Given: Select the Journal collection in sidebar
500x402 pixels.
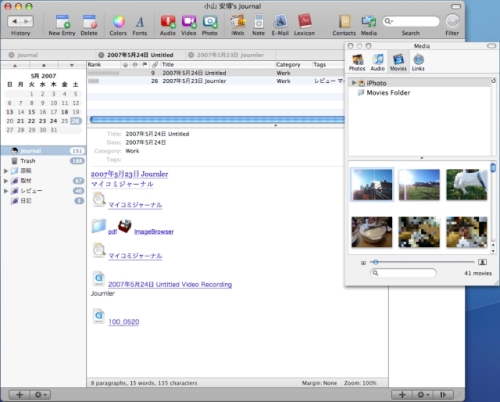Looking at the screenshot, I should click(43, 151).
